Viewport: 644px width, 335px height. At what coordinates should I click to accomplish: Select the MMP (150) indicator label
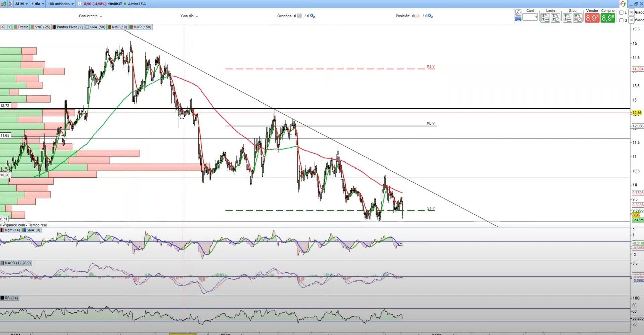(141, 27)
